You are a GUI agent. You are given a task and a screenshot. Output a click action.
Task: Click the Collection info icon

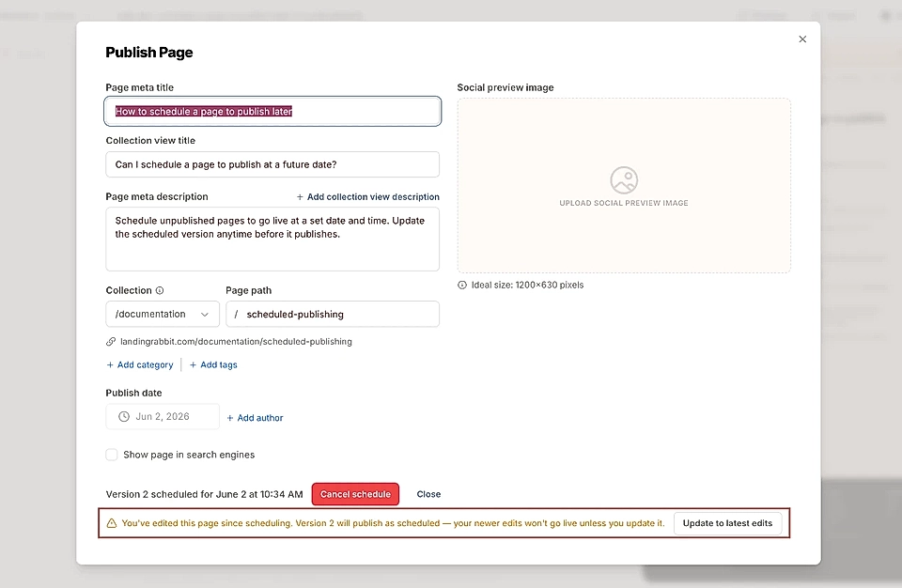[x=160, y=290]
